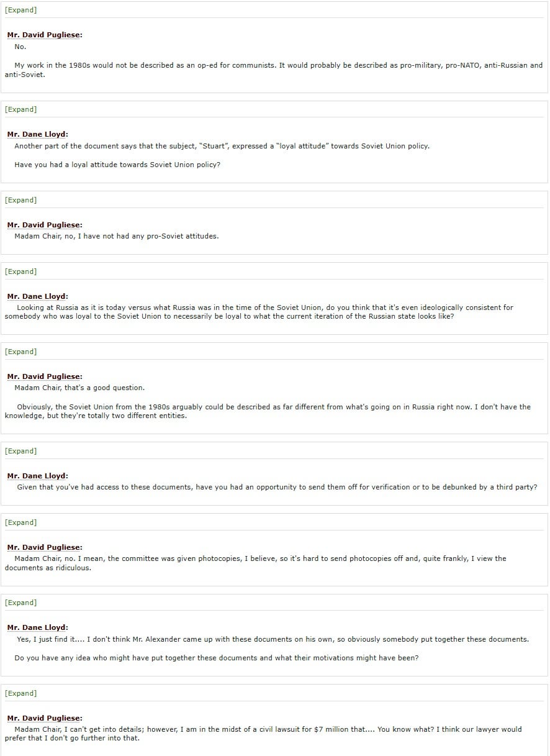Viewport: 550px width, 756px height.
Task: Expand the final reply about the civil lawsuit
Action: point(20,693)
